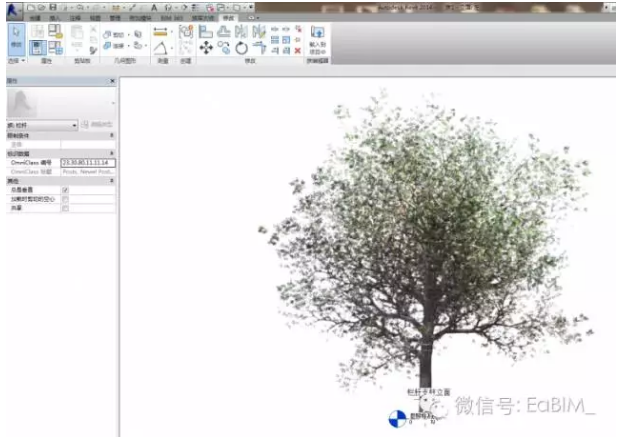The image size is (620, 443).
Task: Collapse the 其他 section
Action: click(112, 181)
